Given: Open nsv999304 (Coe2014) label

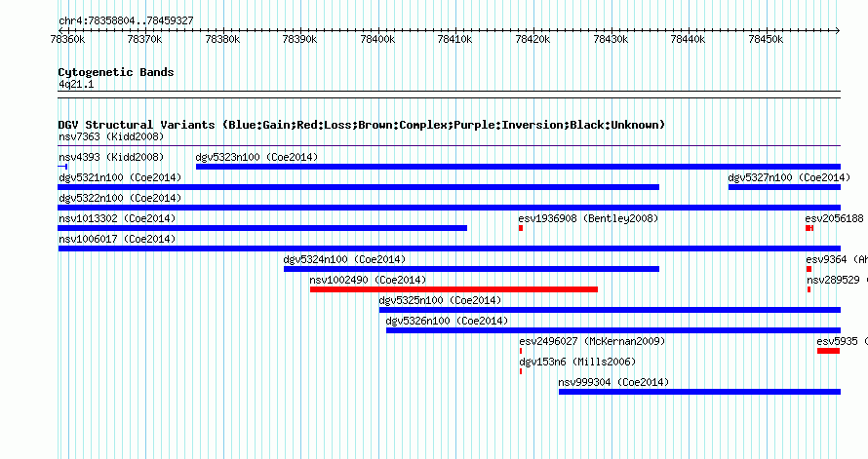Looking at the screenshot, I should pyautogui.click(x=613, y=382).
